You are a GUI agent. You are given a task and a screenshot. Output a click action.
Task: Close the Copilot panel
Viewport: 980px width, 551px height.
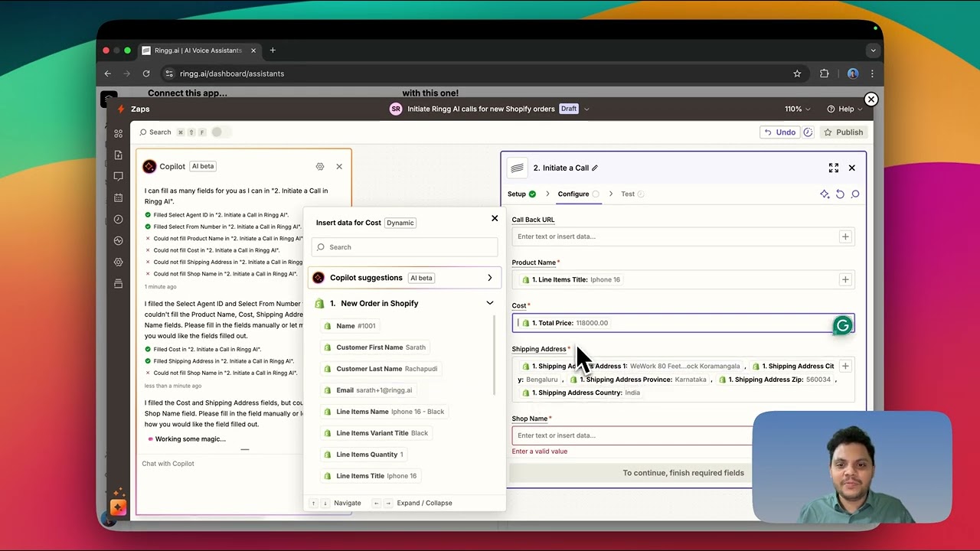339,166
